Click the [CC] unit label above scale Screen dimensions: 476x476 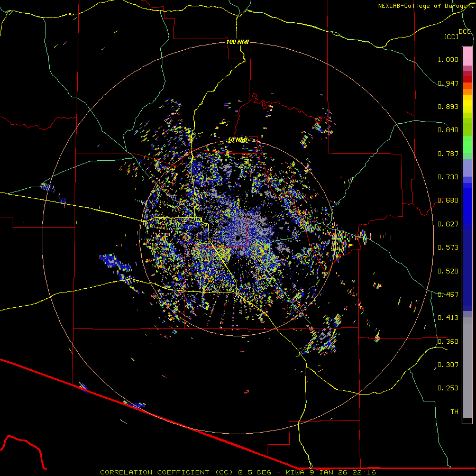click(451, 36)
